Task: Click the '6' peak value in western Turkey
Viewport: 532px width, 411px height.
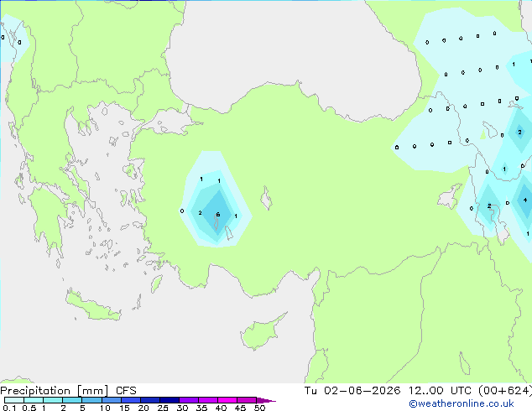Action: [x=218, y=215]
